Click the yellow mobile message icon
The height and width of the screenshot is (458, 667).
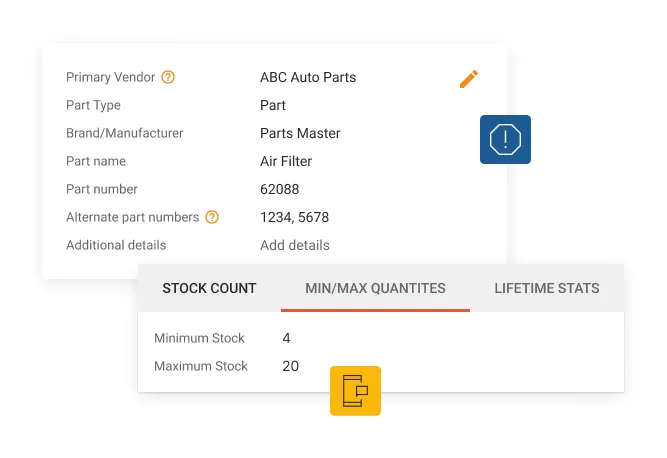click(x=355, y=390)
